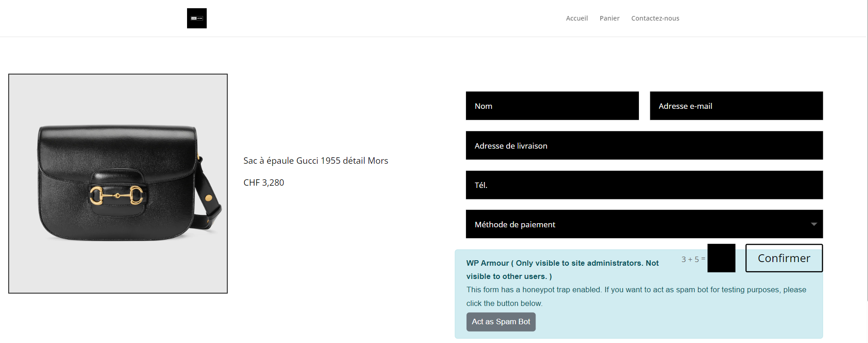868x343 pixels.
Task: Select the Adresse de livraison field
Action: point(644,145)
